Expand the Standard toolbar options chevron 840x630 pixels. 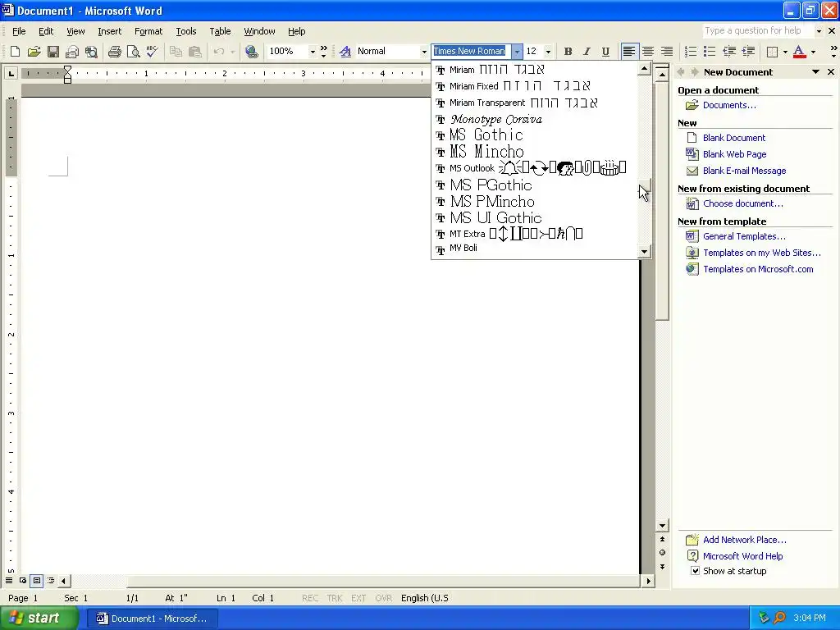click(323, 52)
